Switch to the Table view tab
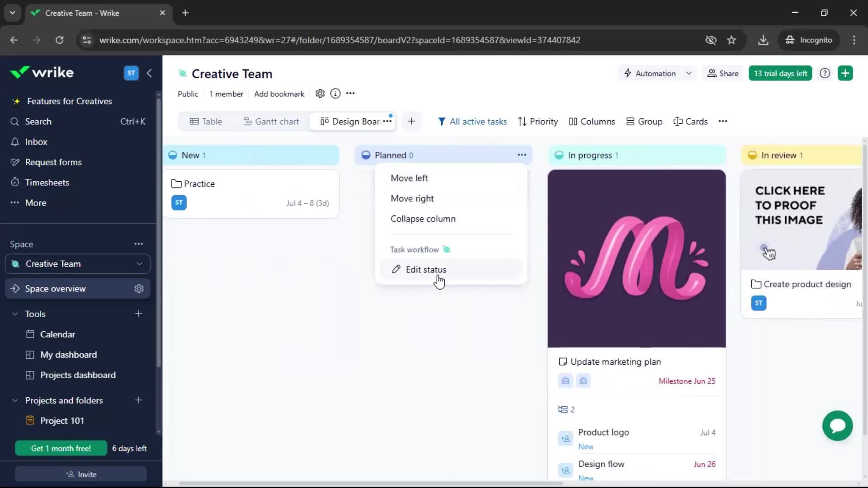The image size is (868, 488). click(206, 121)
